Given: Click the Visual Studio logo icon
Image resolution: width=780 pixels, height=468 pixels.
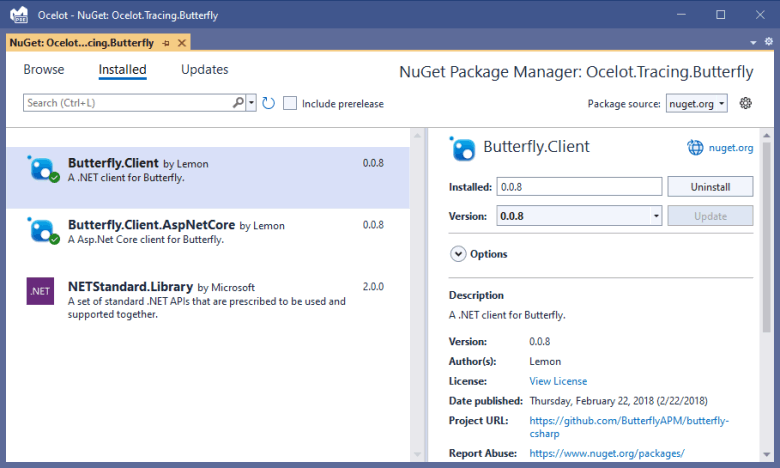Looking at the screenshot, I should (17, 15).
